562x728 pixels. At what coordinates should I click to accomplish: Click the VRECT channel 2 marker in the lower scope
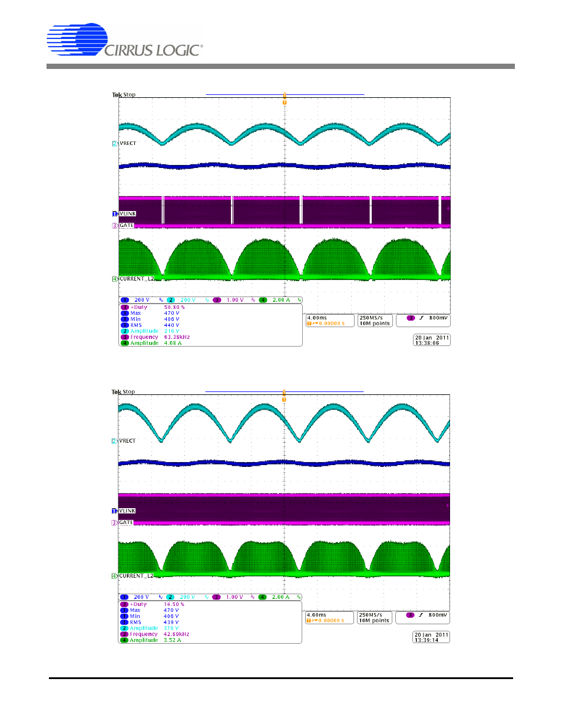click(x=114, y=441)
